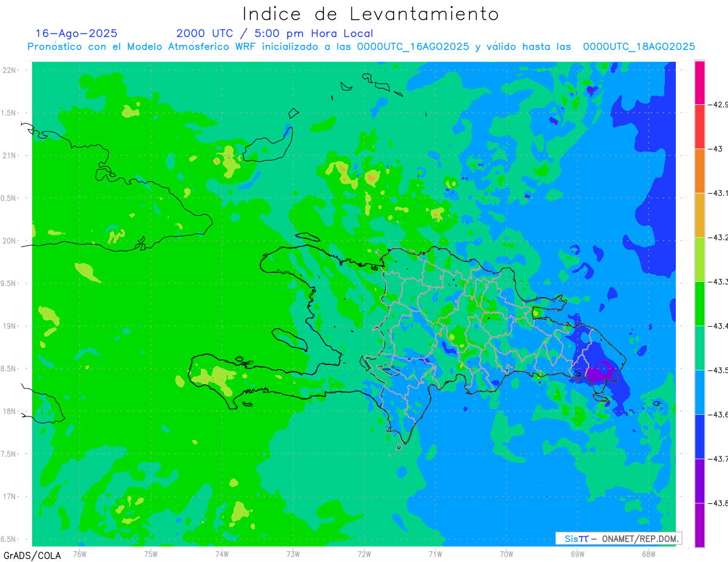Click the legend value "-43.2"
Image resolution: width=728 pixels, height=562 pixels.
pyautogui.click(x=718, y=237)
